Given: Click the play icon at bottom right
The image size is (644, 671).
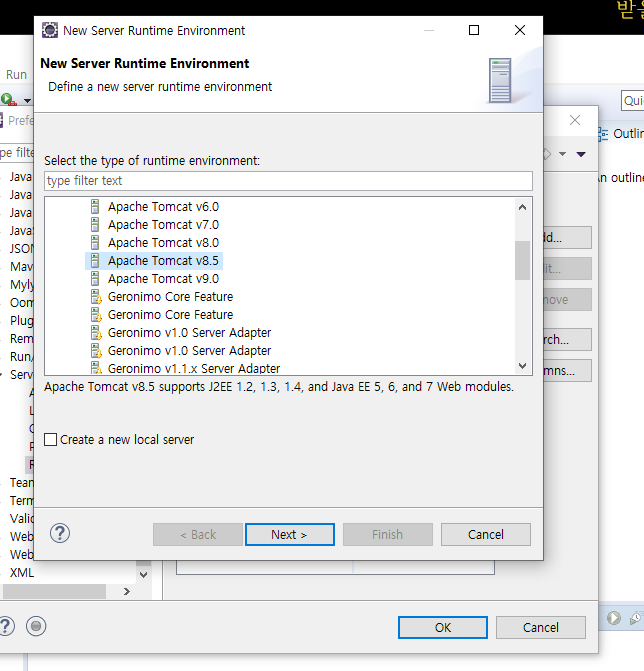Looking at the screenshot, I should [614, 618].
